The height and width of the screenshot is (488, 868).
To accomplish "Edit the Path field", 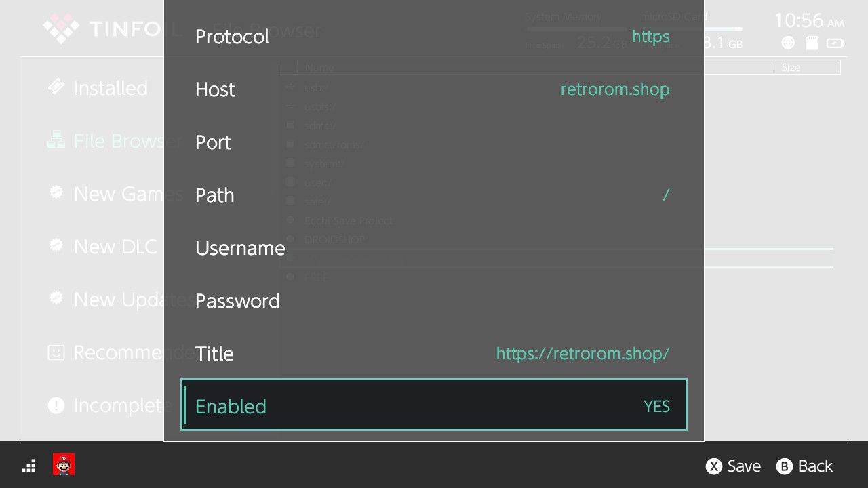I will [x=434, y=195].
